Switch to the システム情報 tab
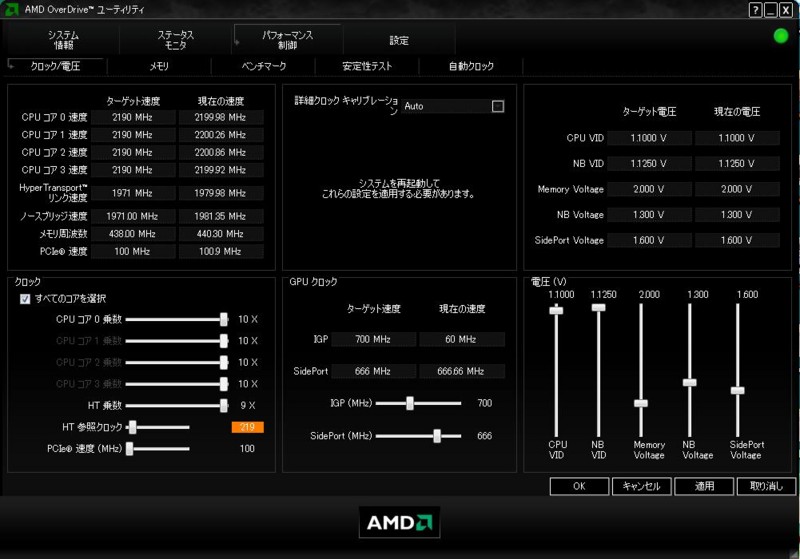 (63, 40)
